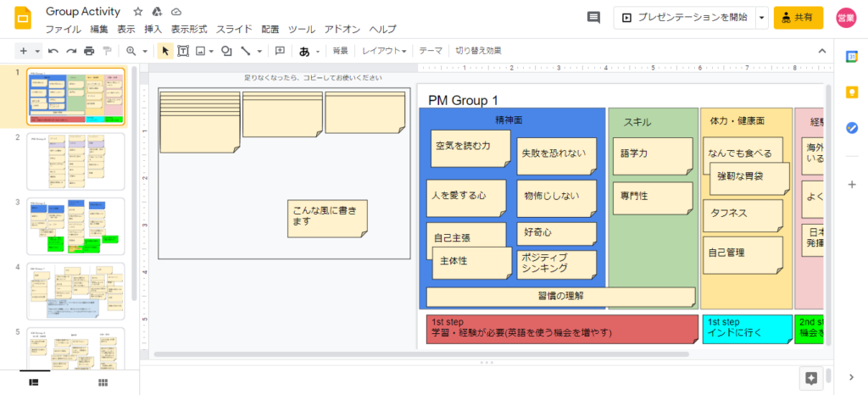Add a comment from toolbar

click(280, 51)
